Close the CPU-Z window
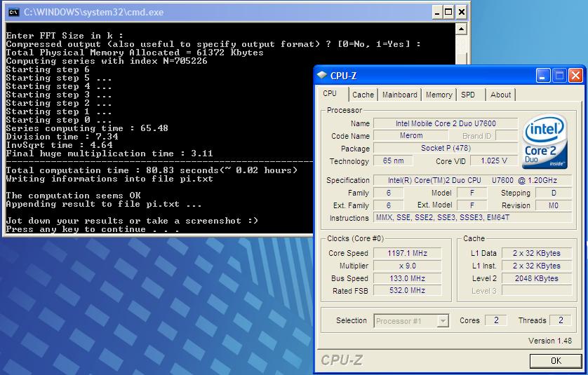 click(575, 76)
